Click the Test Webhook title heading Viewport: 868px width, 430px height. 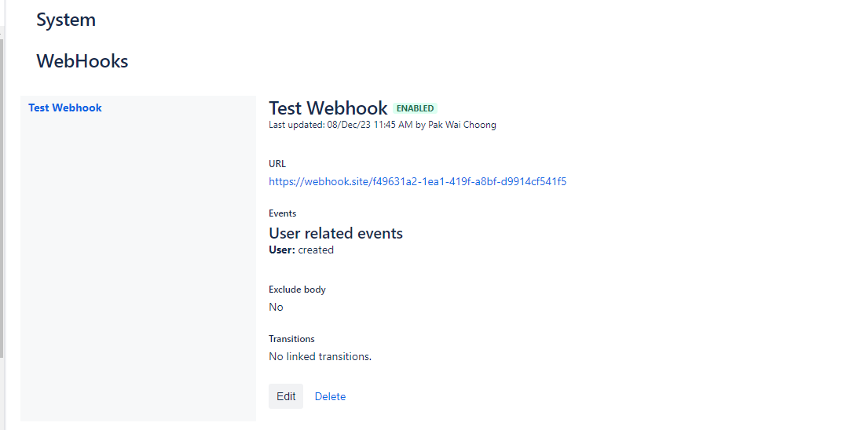point(328,107)
